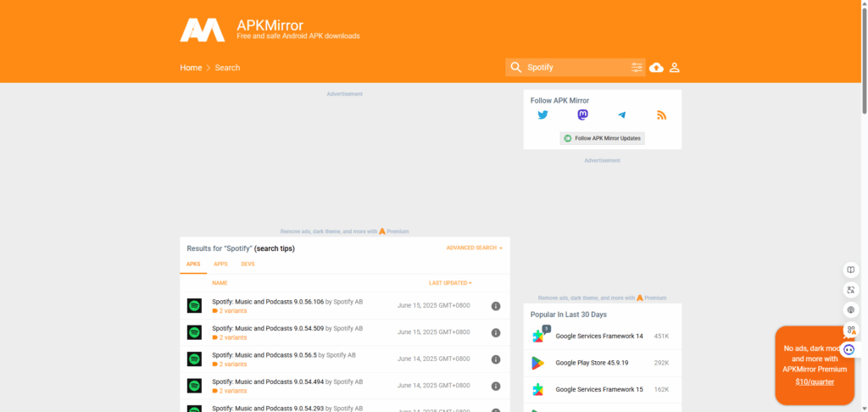The width and height of the screenshot is (868, 412).
Task: Click info icon for Spotify 9.0.54.494
Action: pyautogui.click(x=496, y=386)
